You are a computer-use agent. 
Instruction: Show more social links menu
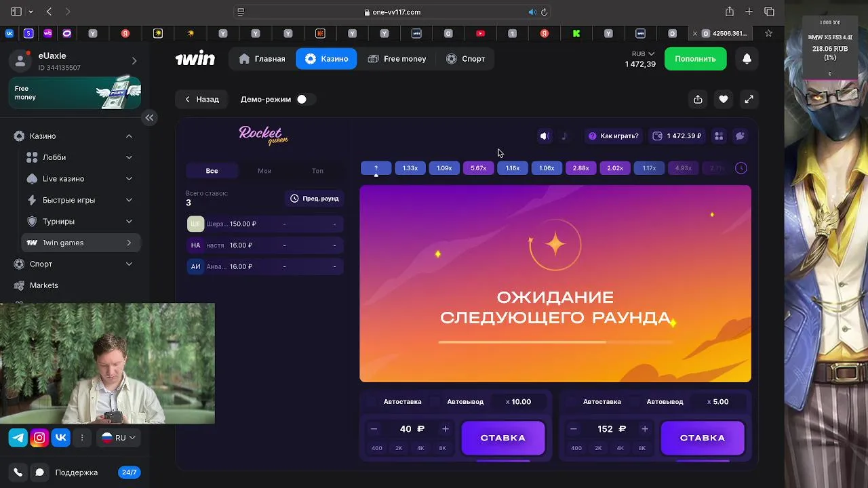(82, 438)
